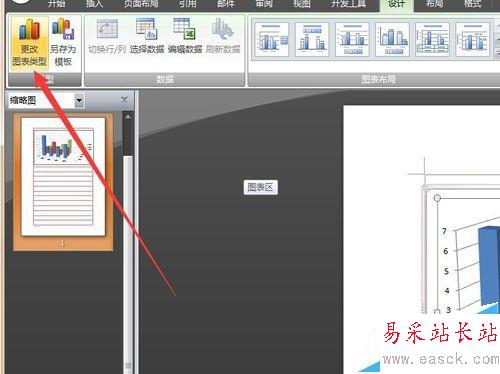Click the chart's top-left resize handle
500x374 pixels.
437,198
